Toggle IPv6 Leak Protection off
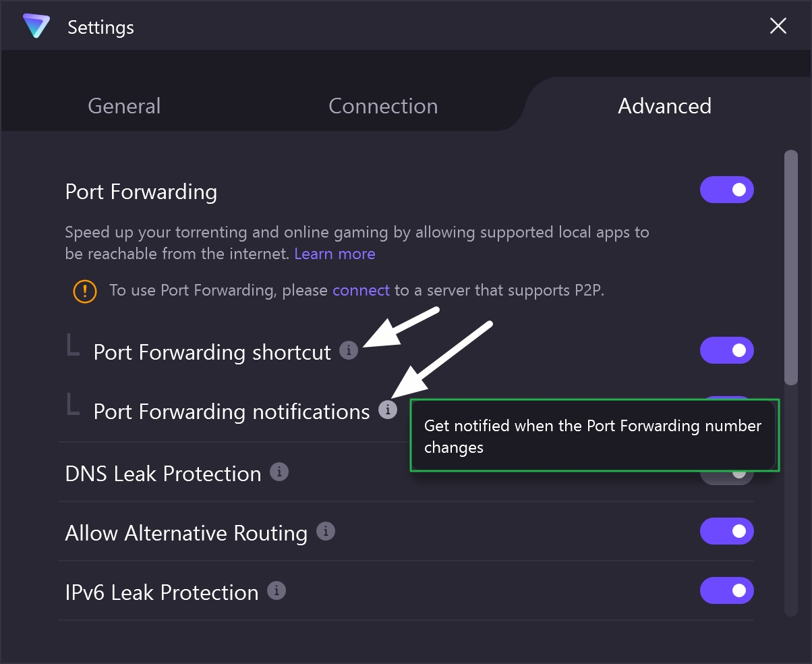The image size is (812, 664). pos(727,590)
